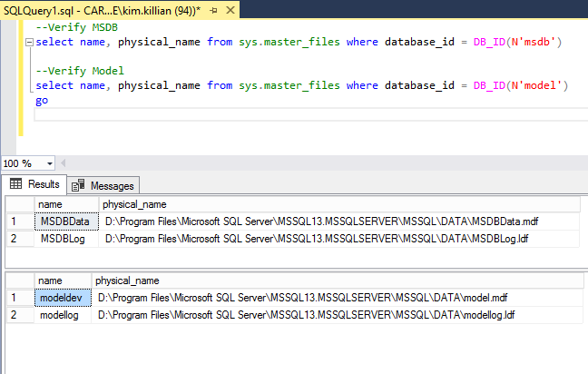Click the Results tab grid icon
This screenshot has height=374, width=588.
point(15,184)
